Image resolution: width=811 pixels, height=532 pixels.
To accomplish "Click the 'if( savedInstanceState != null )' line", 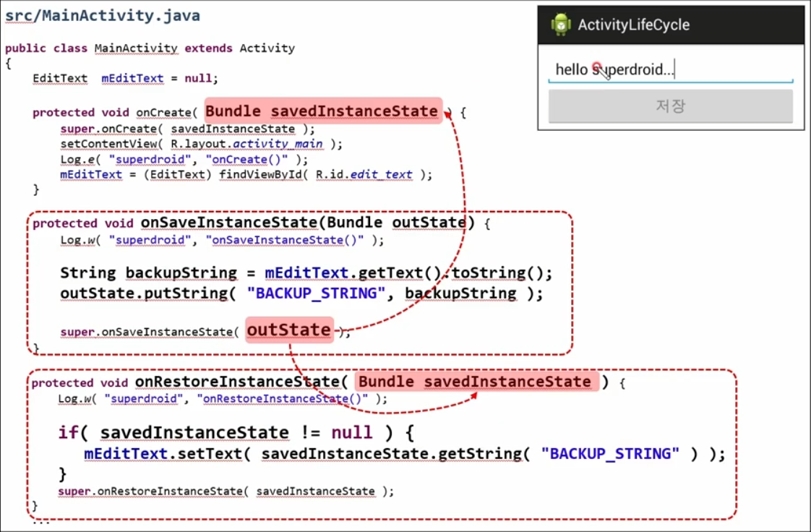I will pos(236,432).
